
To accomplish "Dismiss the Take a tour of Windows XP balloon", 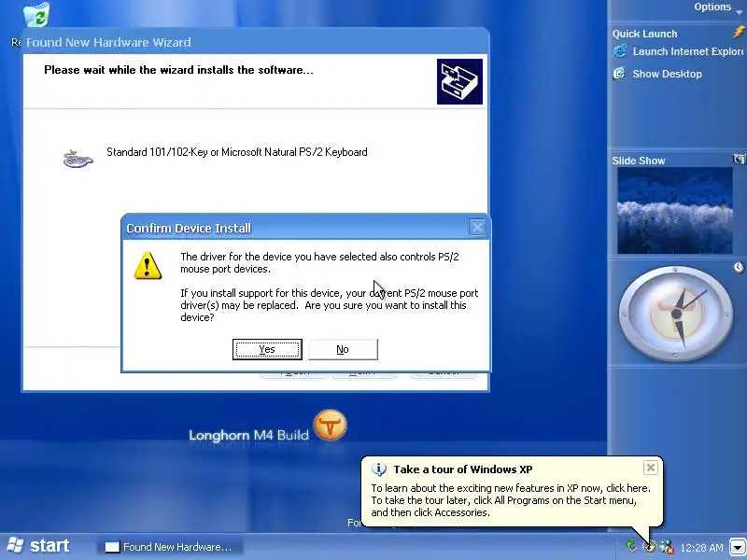I will point(650,468).
